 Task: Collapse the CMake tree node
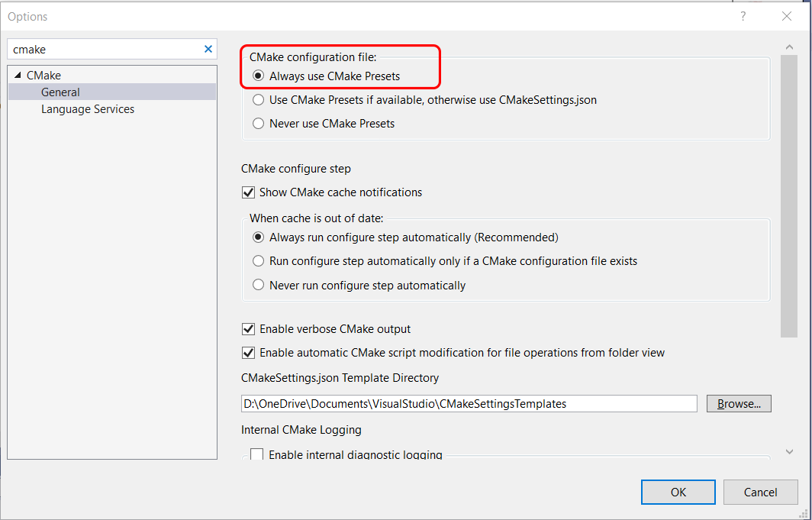[x=18, y=76]
